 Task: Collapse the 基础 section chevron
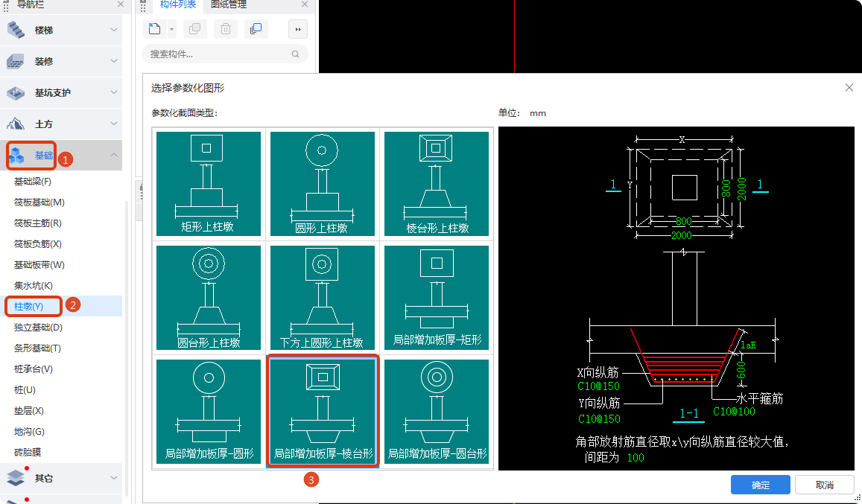pos(114,155)
